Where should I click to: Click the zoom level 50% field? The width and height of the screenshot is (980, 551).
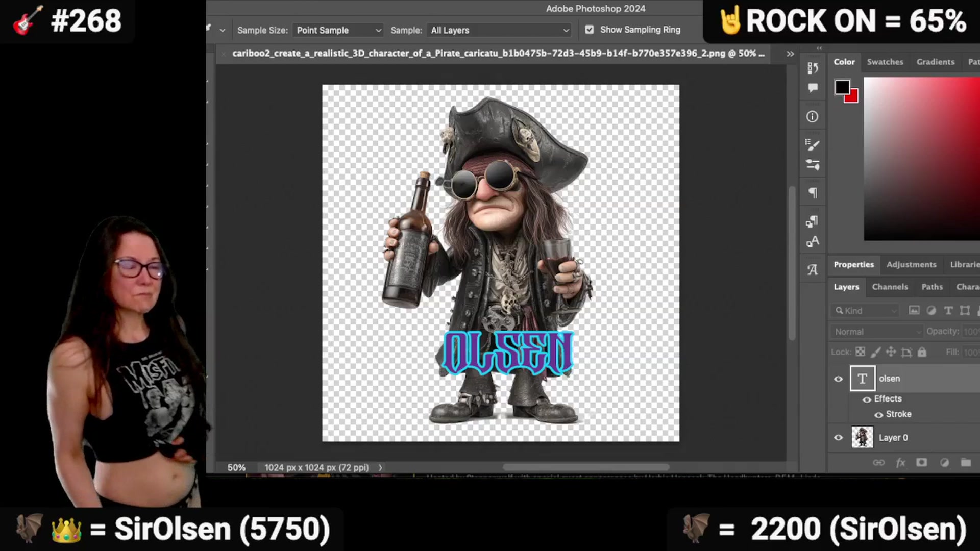[x=236, y=467]
